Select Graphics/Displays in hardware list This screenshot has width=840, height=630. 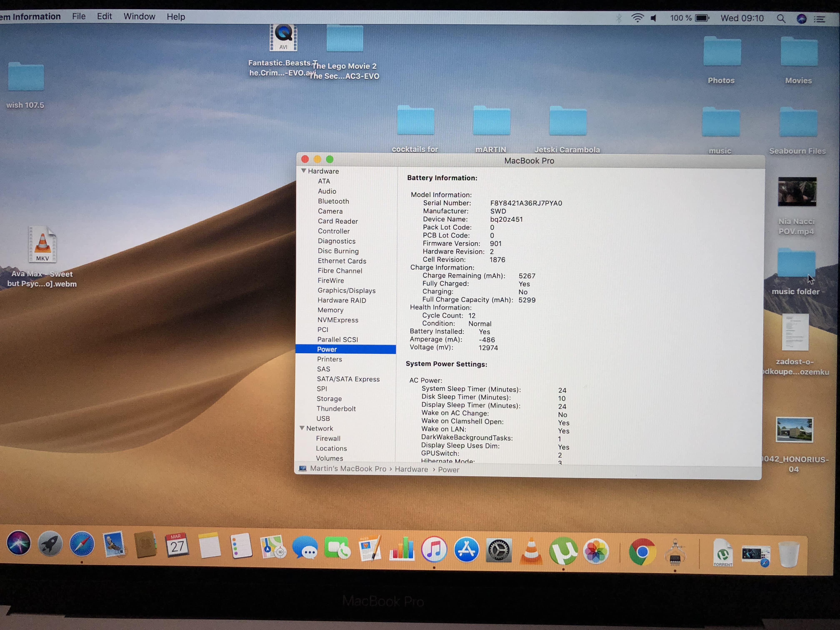[346, 290]
